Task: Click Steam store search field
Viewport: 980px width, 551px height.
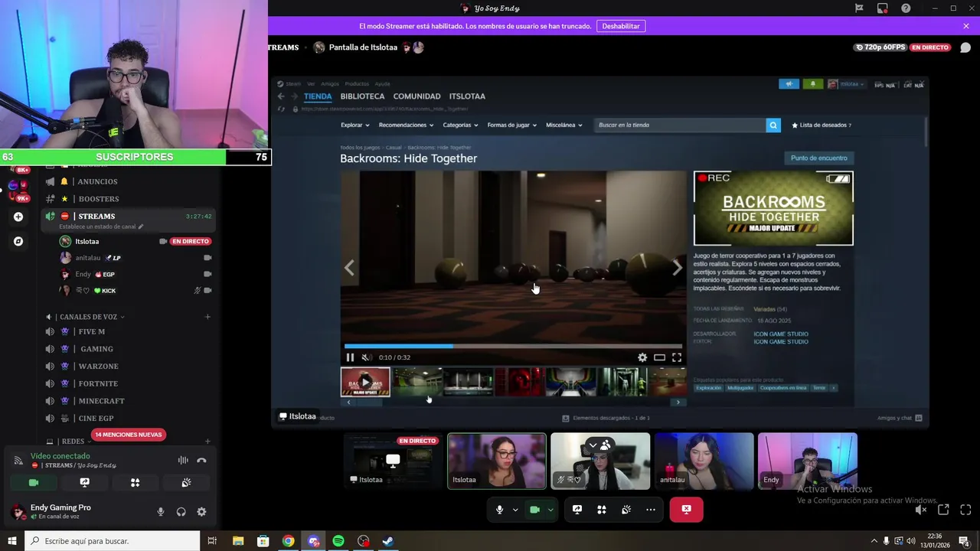Action: click(680, 125)
